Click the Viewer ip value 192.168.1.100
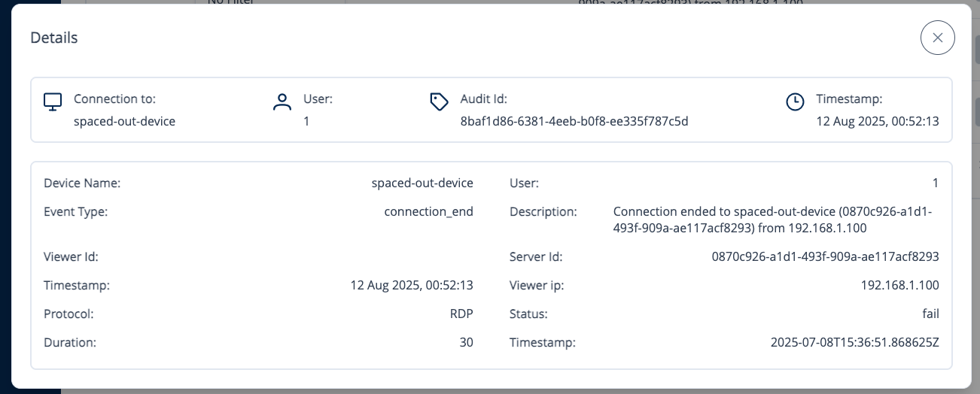Screen dimensions: 980x394 coord(899,285)
